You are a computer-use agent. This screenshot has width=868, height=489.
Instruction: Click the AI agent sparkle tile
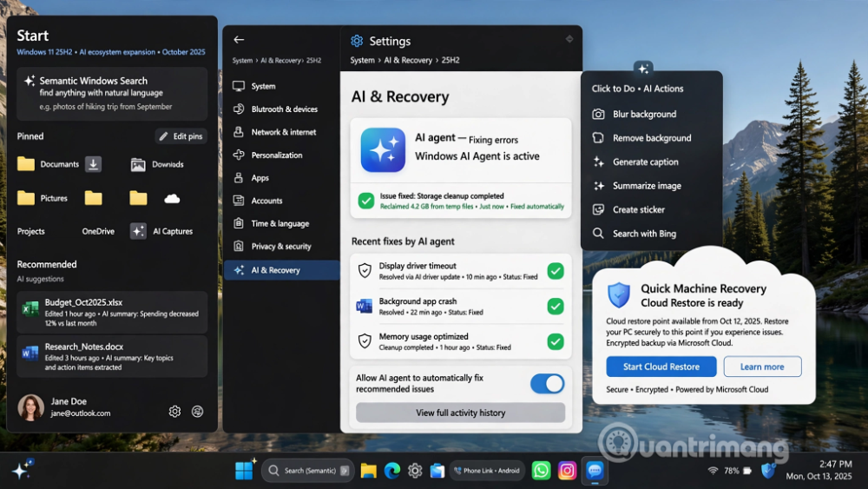point(383,150)
